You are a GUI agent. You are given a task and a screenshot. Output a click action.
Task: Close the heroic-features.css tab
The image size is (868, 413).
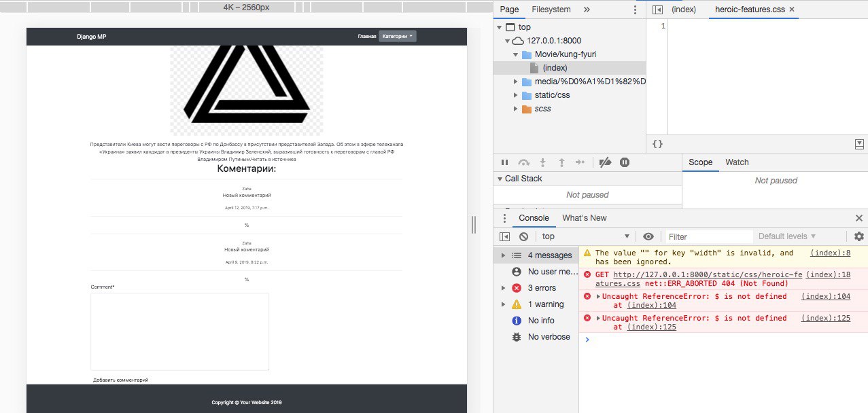point(792,10)
